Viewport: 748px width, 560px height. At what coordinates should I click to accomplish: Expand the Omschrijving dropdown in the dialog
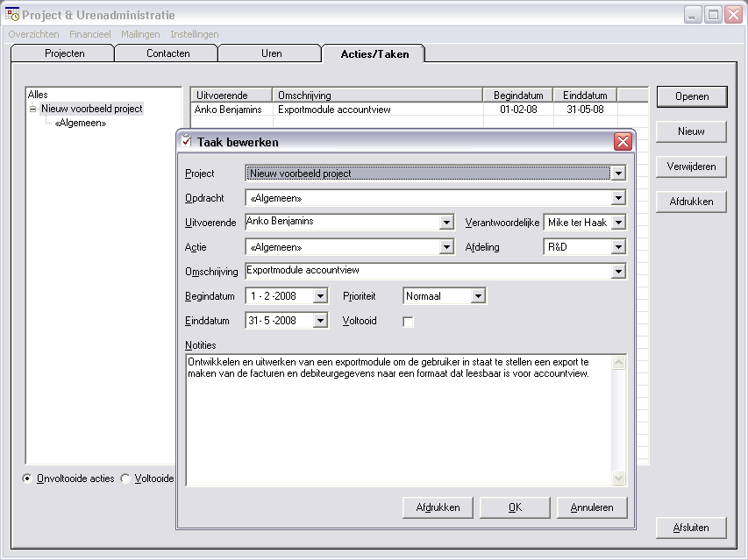coord(618,271)
